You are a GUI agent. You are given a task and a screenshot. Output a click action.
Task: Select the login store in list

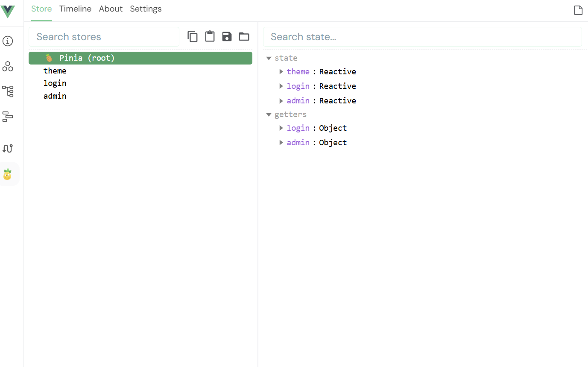pyautogui.click(x=55, y=83)
